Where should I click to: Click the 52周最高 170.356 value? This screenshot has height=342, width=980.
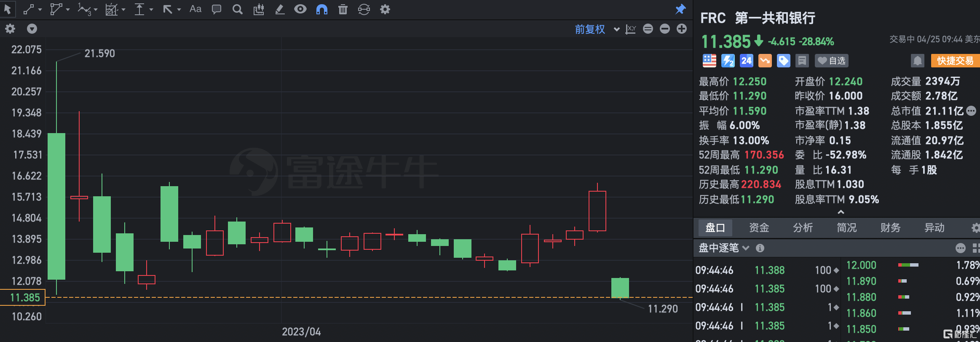point(764,155)
